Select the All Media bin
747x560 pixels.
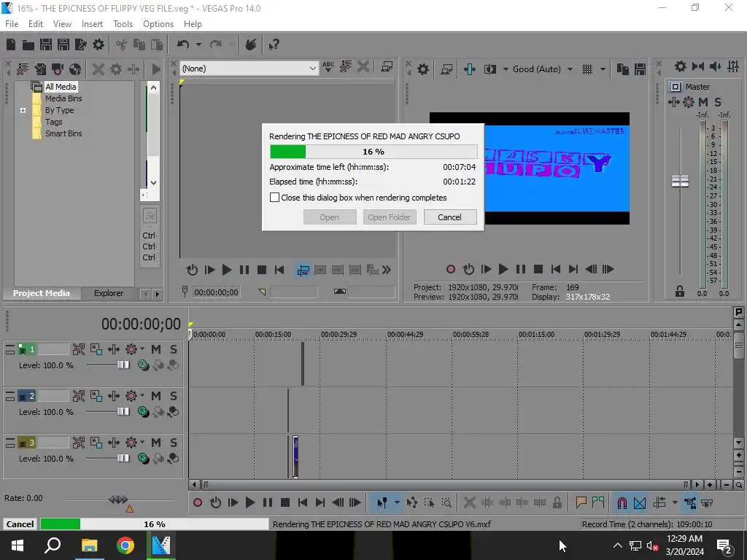61,87
